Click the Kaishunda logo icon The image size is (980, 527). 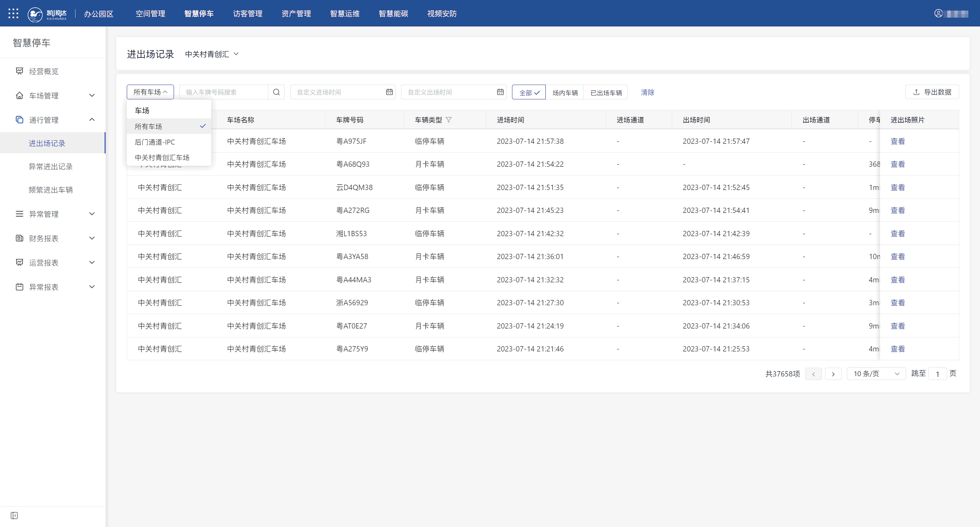[35, 14]
